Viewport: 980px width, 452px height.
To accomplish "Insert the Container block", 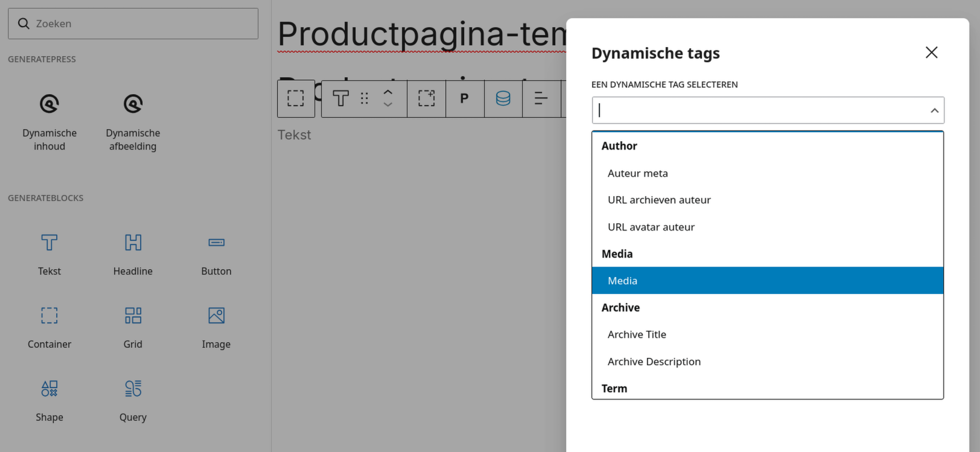I will [49, 326].
